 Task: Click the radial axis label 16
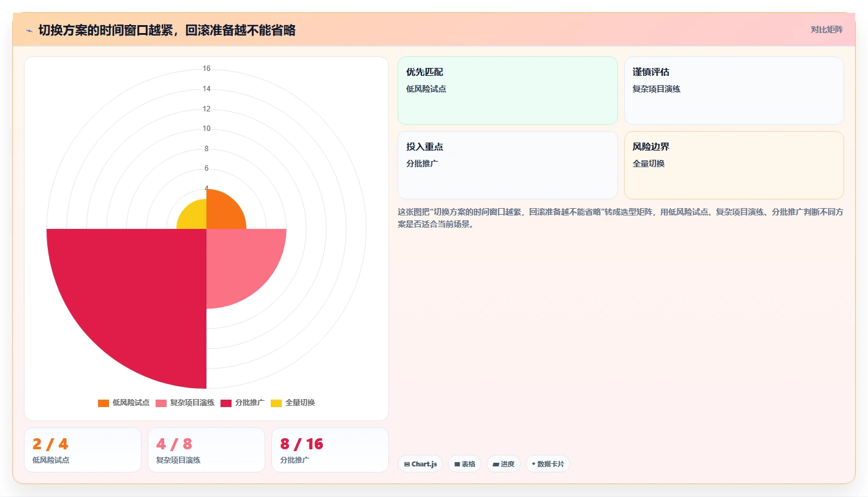coord(206,69)
